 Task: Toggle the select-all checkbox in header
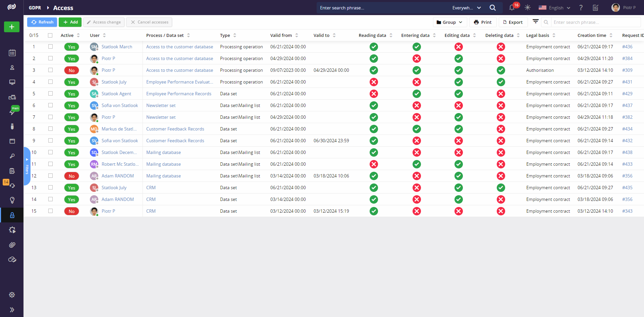[50, 35]
